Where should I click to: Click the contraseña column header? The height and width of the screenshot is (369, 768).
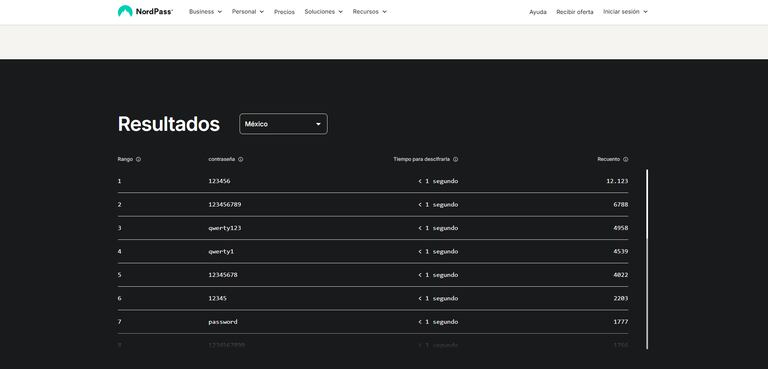coord(221,159)
